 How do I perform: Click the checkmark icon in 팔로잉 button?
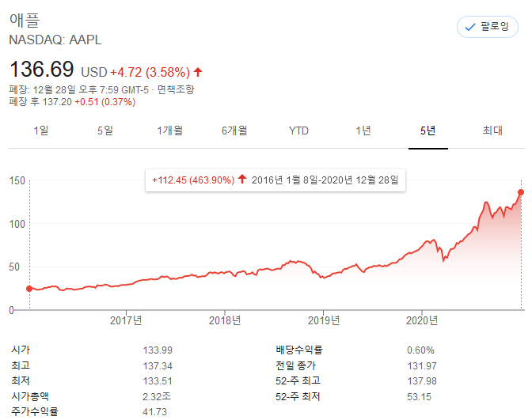click(470, 27)
